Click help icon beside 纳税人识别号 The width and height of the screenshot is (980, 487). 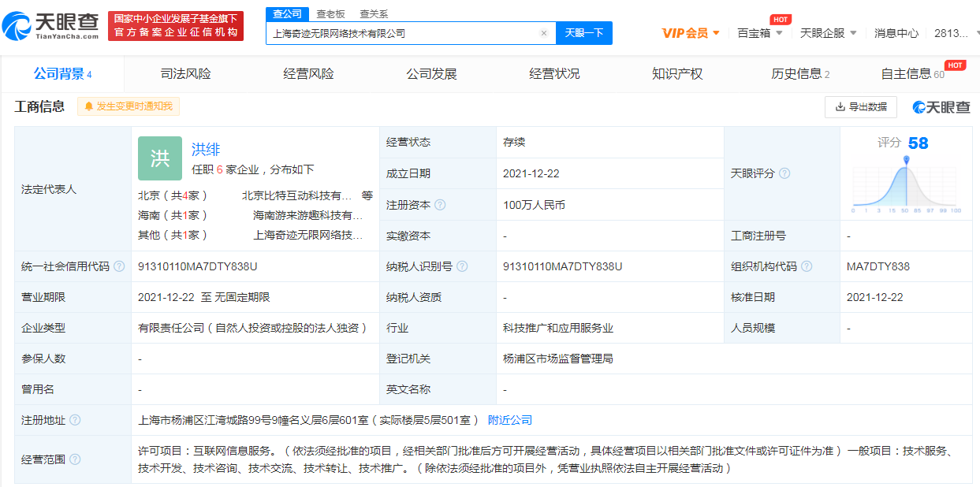click(462, 266)
